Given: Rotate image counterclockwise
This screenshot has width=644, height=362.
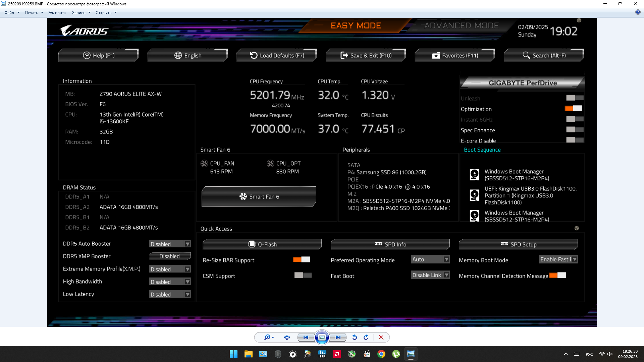Looking at the screenshot, I should (x=355, y=337).
